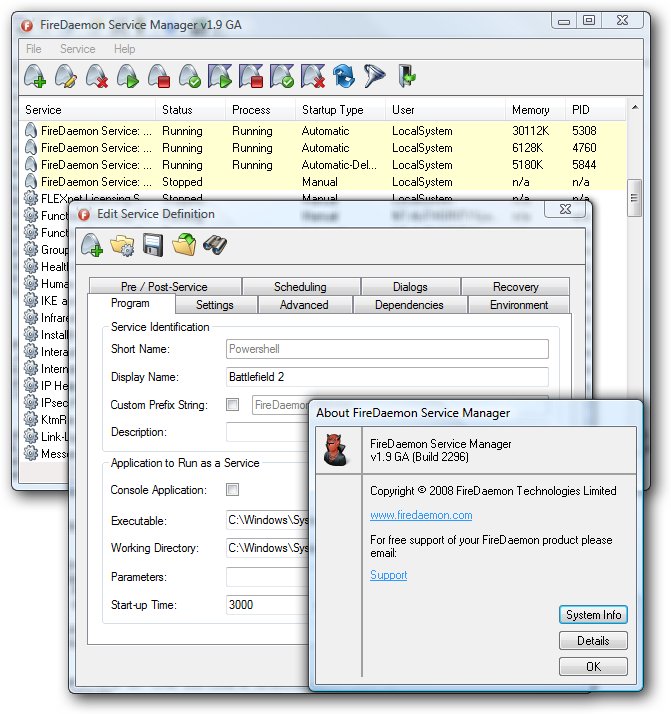Click the Filter funnel icon in main toolbar
The width and height of the screenshot is (671, 714).
374,76
